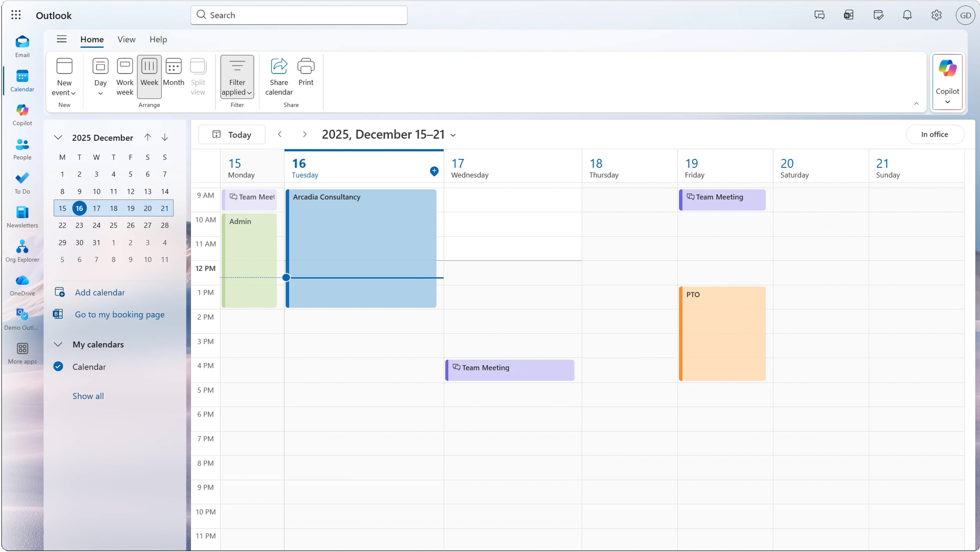Open the Newsletters app icon
Image resolution: width=980 pixels, height=552 pixels.
[22, 217]
